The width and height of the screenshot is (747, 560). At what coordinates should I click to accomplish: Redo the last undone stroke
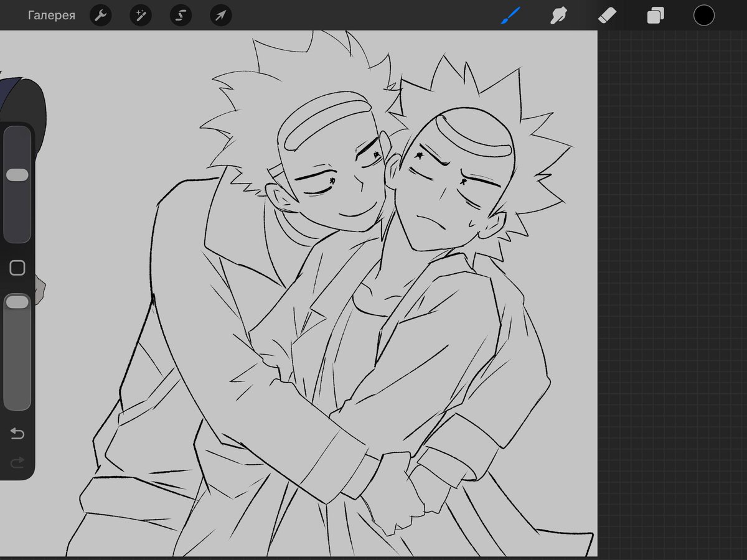pyautogui.click(x=17, y=462)
